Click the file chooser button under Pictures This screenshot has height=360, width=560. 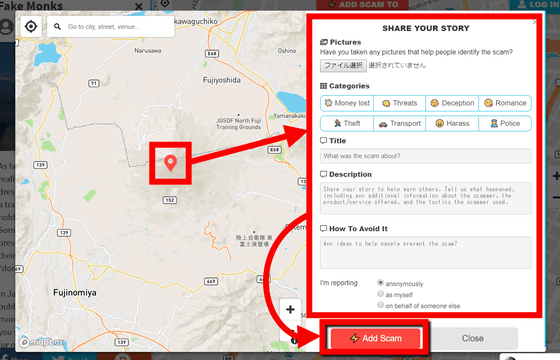pyautogui.click(x=343, y=65)
